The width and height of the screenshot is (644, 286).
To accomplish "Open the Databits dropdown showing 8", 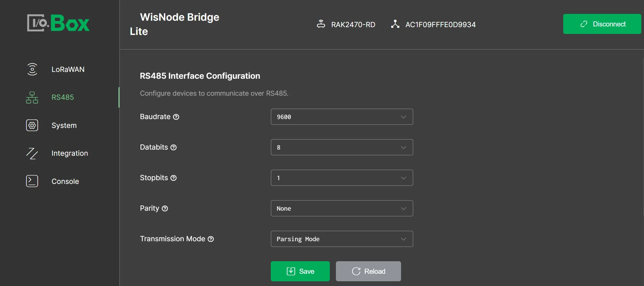I will pos(342,147).
